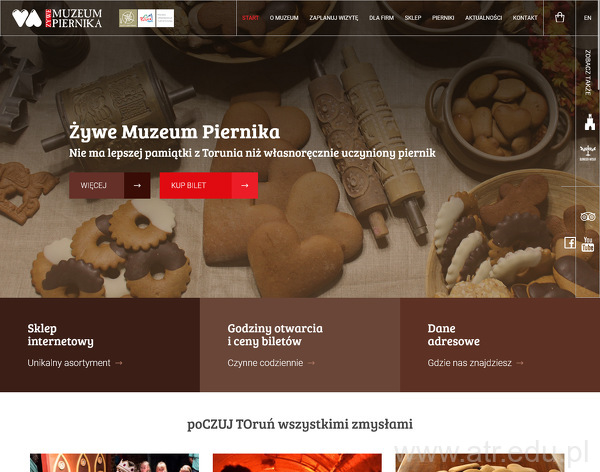This screenshot has height=472, width=600.
Task: Click the arrow on the Więcej button
Action: (x=137, y=185)
